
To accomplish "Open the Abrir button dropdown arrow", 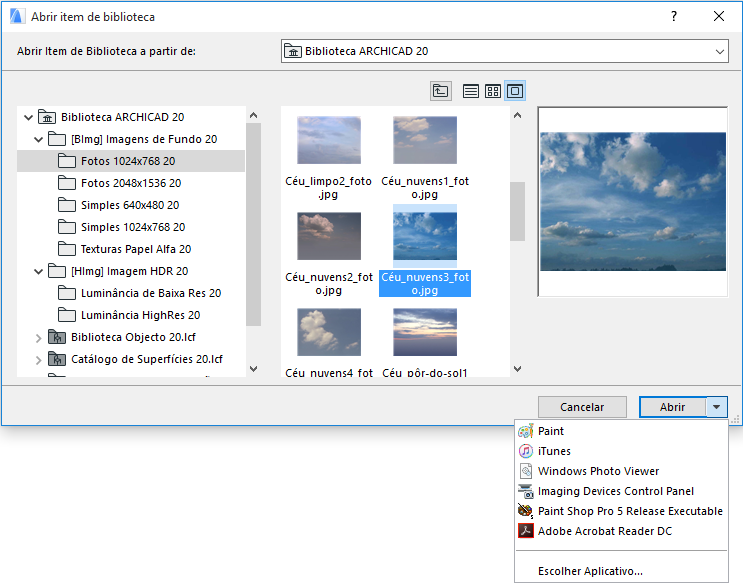I will tap(716, 407).
